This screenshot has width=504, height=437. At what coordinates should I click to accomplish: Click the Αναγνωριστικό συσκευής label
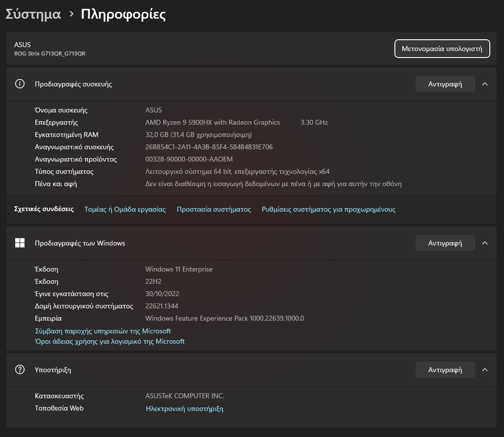click(74, 147)
